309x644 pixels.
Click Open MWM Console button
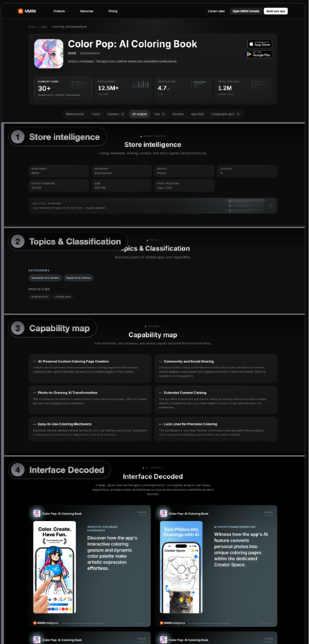point(246,11)
